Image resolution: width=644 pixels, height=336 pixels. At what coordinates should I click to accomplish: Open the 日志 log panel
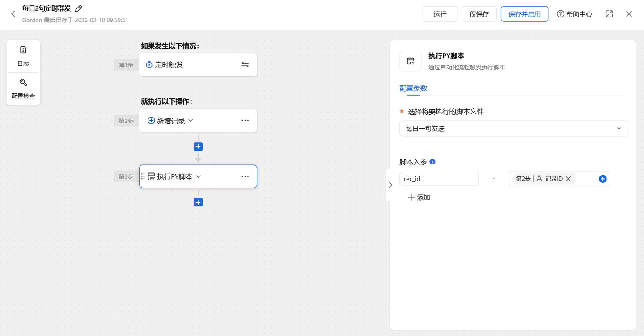[x=23, y=56]
